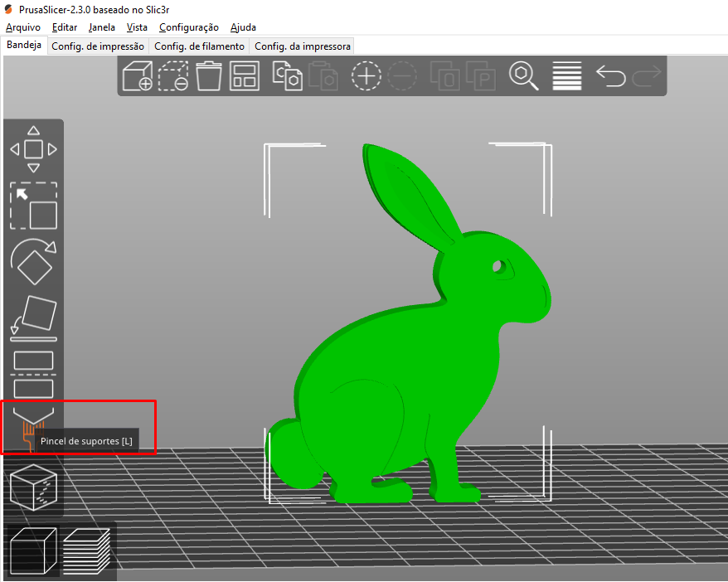Open the Arquivo menu

[x=23, y=27]
